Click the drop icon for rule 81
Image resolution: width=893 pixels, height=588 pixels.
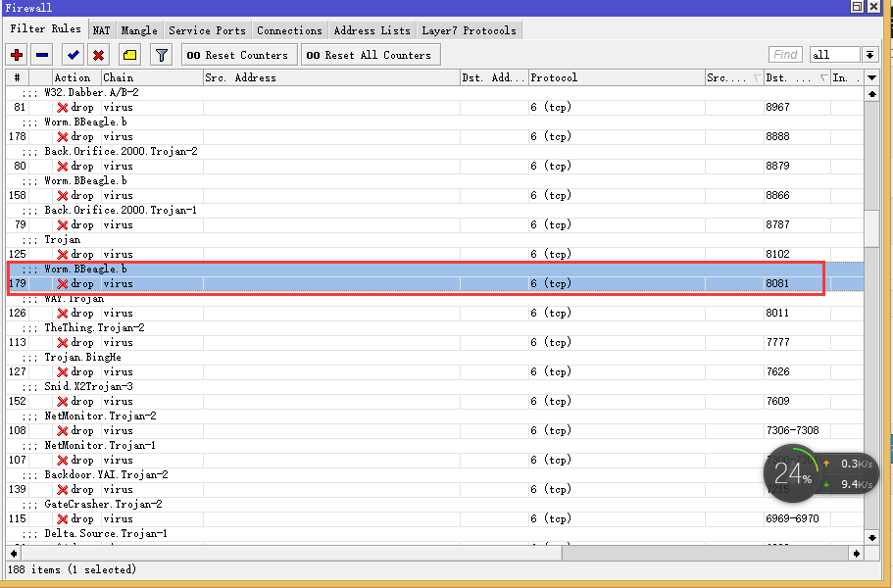63,108
